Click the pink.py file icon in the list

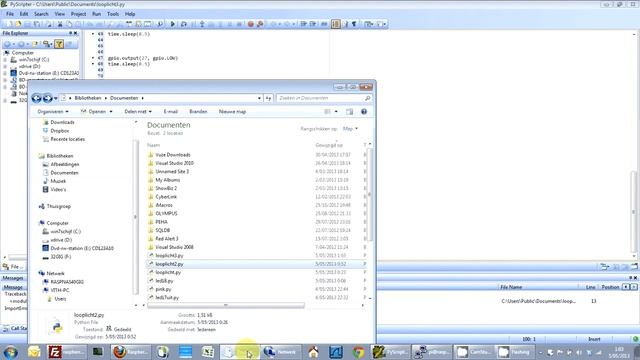click(151, 289)
